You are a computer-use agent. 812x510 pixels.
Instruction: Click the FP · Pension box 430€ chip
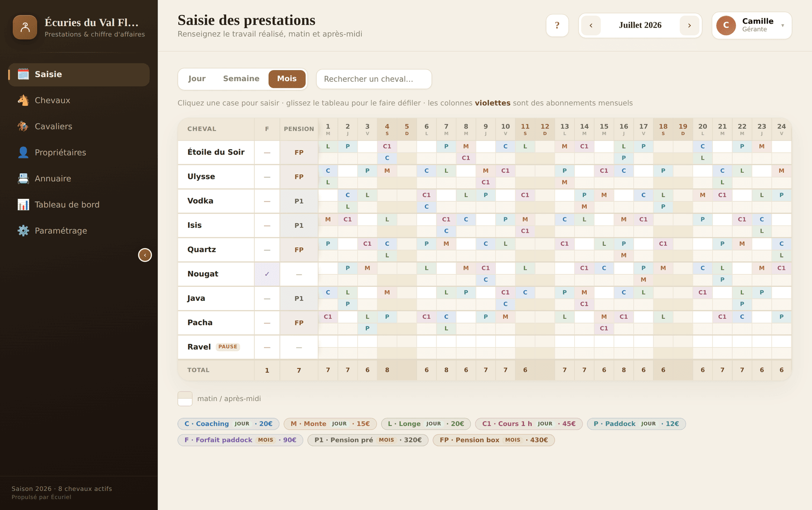493,440
